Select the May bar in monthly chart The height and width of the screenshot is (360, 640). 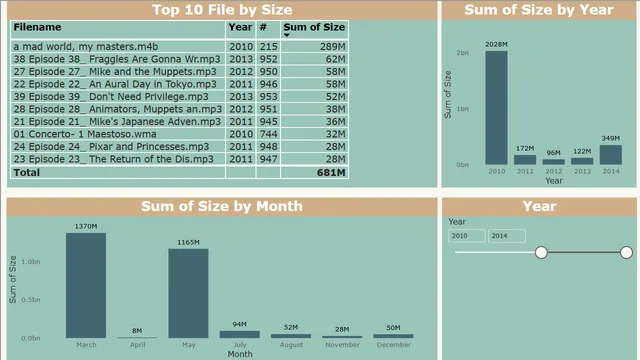(189, 293)
